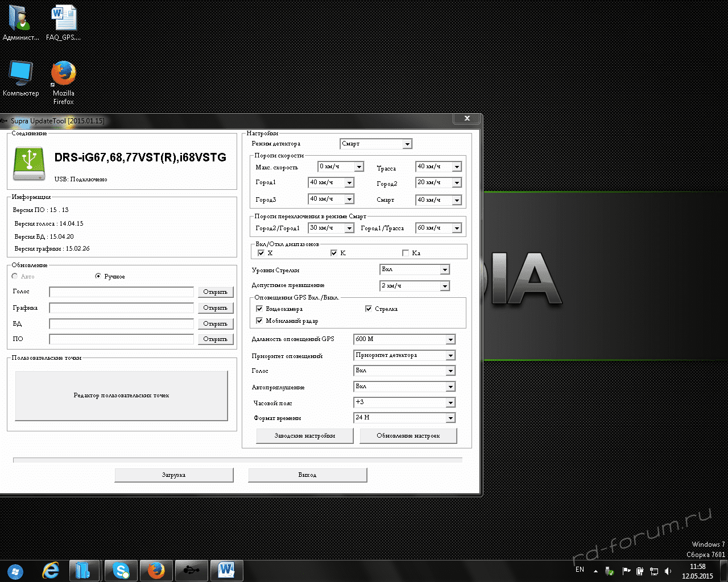Click Открыть button for БД file
Image resolution: width=728 pixels, height=582 pixels.
pyautogui.click(x=216, y=324)
